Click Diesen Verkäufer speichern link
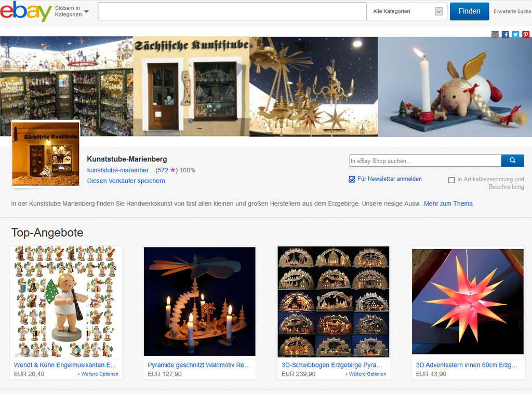This screenshot has width=532, height=394. click(126, 181)
